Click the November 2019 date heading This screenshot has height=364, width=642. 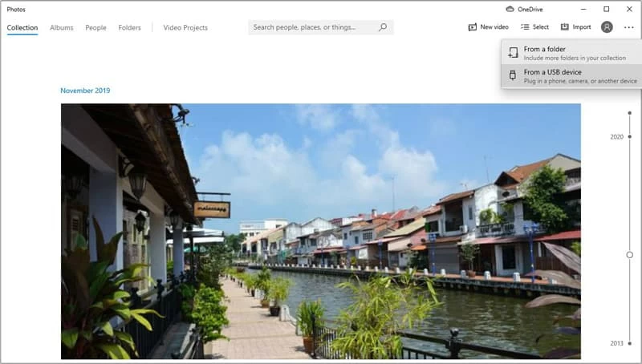click(x=85, y=91)
